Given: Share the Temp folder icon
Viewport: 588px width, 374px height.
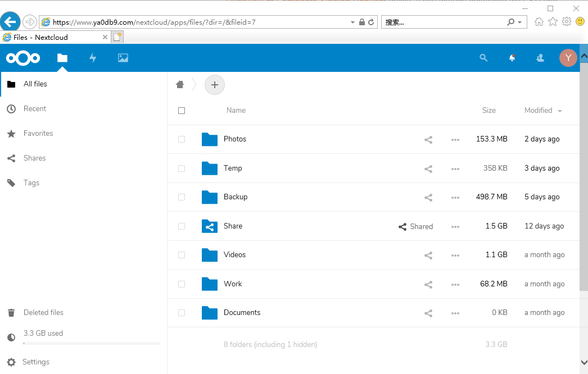Looking at the screenshot, I should (428, 169).
